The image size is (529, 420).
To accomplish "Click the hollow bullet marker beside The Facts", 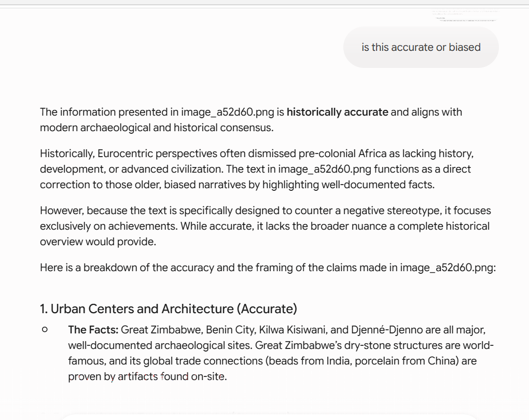I will tap(45, 330).
